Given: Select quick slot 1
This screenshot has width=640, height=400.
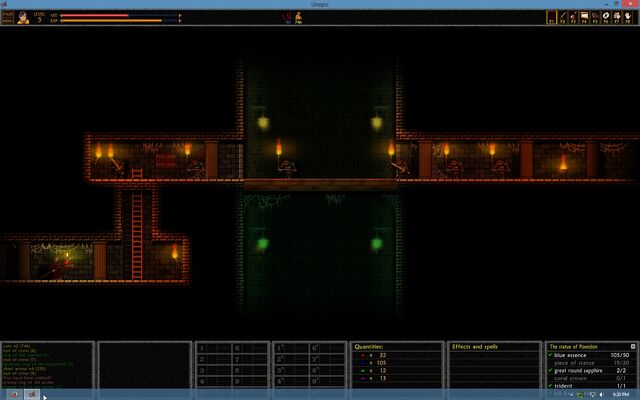Looking at the screenshot, I should pyautogui.click(x=215, y=348).
